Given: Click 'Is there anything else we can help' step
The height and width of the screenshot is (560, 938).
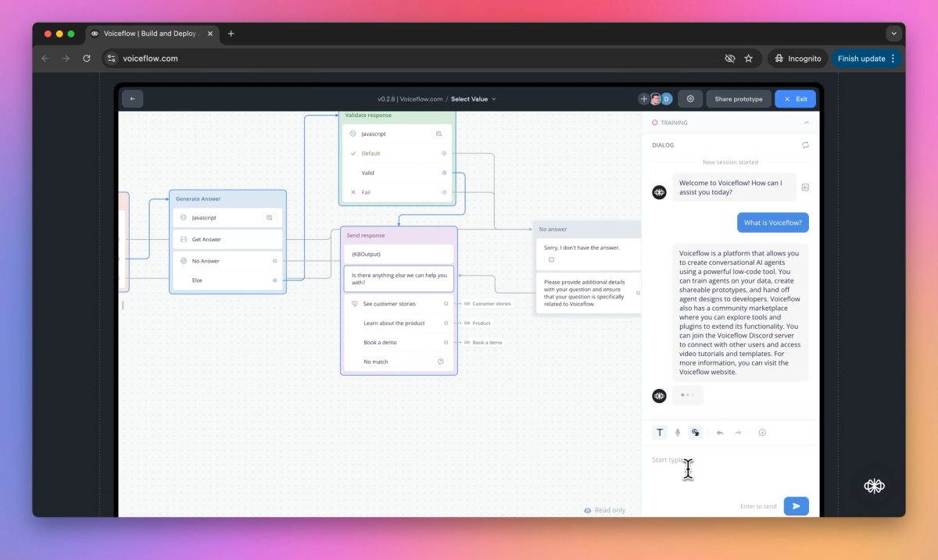Looking at the screenshot, I should [399, 279].
